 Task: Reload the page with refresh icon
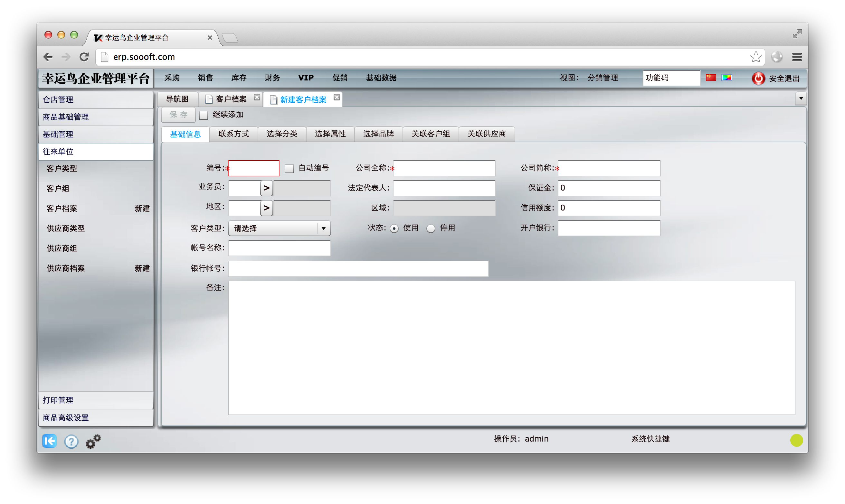pyautogui.click(x=84, y=57)
